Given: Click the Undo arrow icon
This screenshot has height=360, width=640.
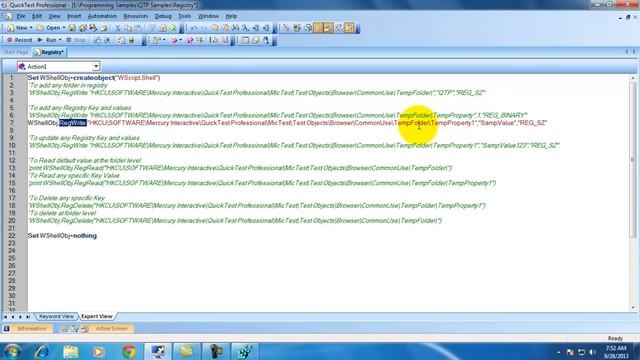Looking at the screenshot, I should coord(194,28).
